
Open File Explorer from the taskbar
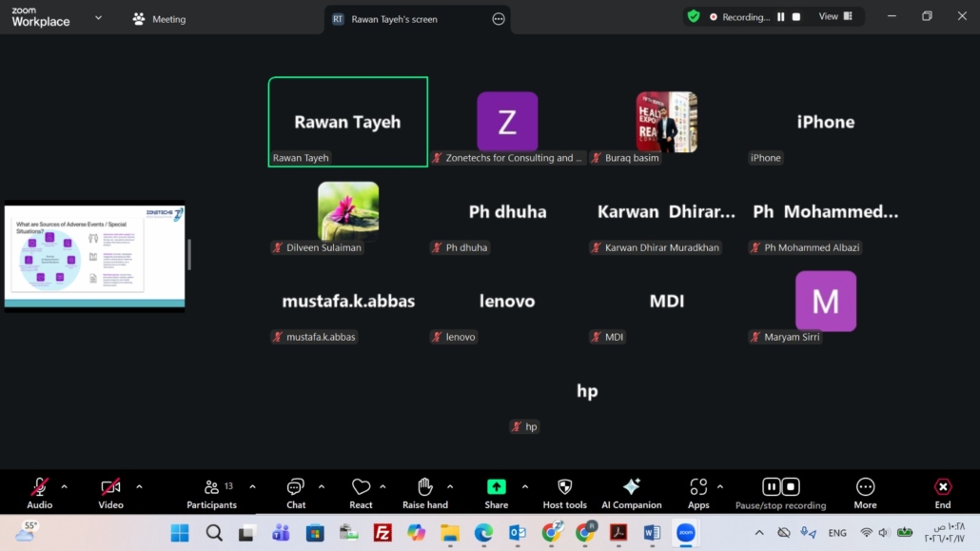tap(450, 533)
